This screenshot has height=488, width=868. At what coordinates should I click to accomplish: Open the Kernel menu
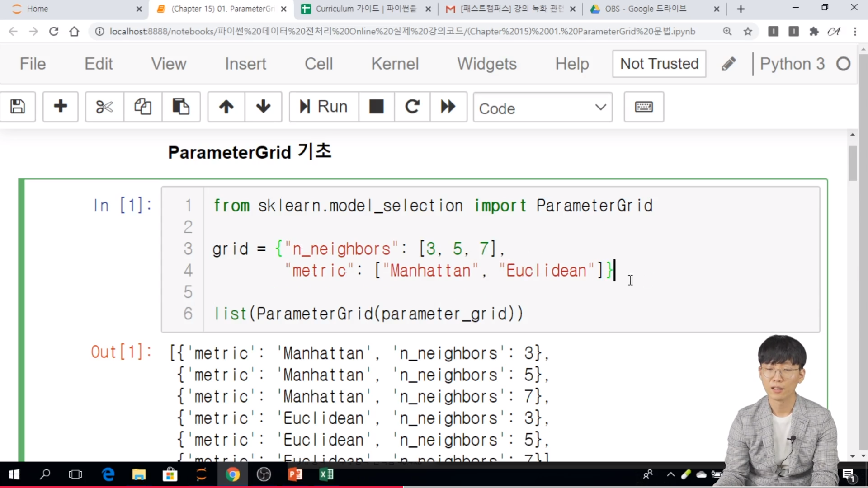(x=395, y=64)
